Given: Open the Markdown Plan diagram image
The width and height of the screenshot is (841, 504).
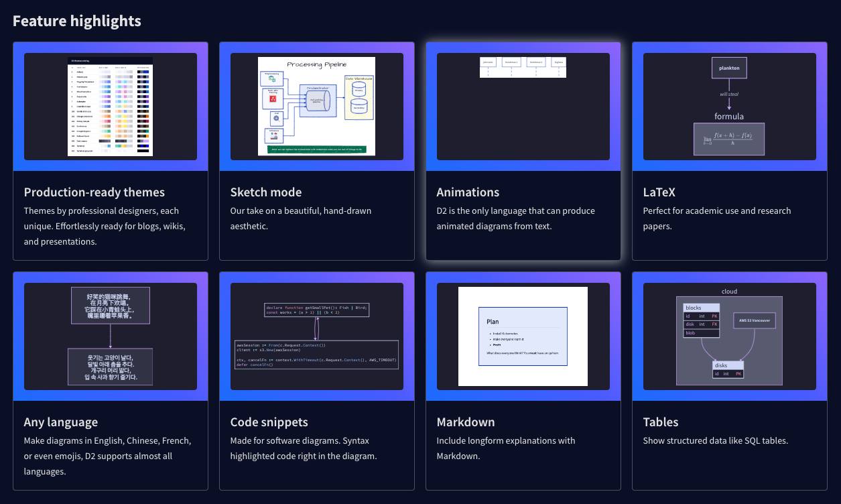Looking at the screenshot, I should click(523, 336).
